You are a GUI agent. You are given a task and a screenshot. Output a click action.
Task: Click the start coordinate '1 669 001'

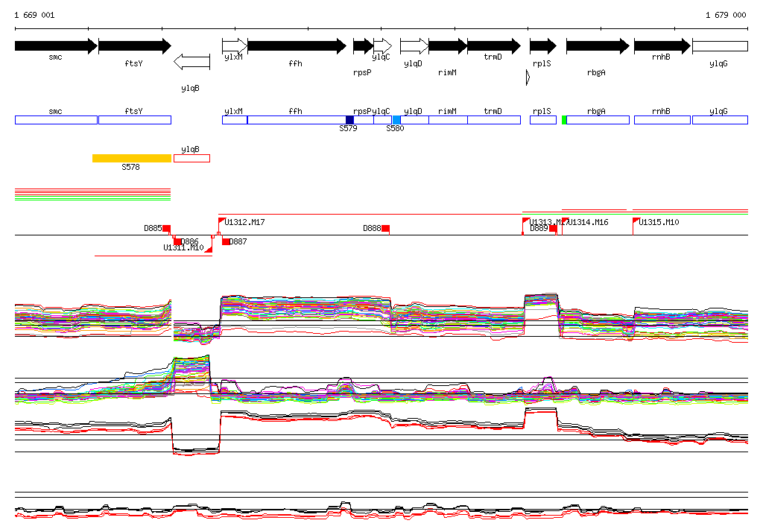[x=34, y=15]
